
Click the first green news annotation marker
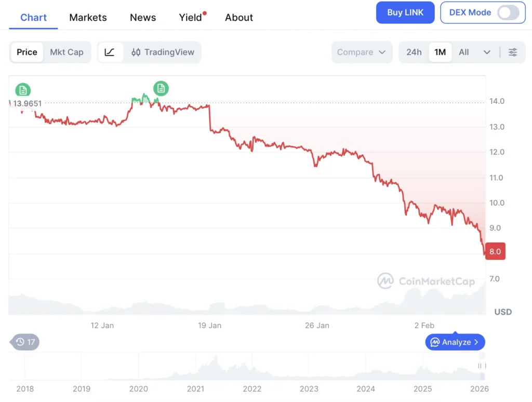coord(23,89)
